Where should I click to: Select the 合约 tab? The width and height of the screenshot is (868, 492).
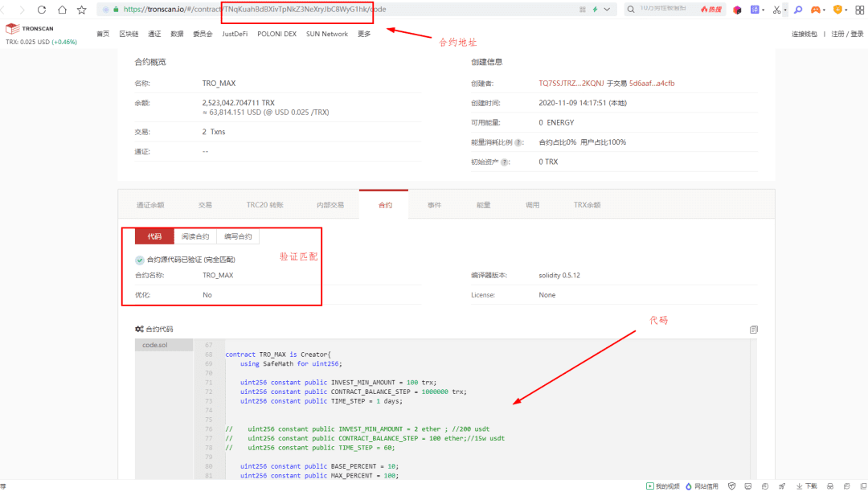(385, 205)
